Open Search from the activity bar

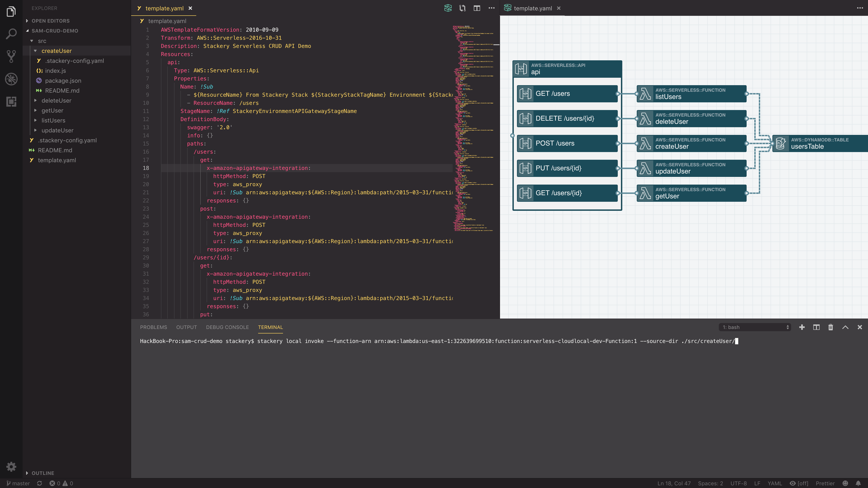(x=11, y=33)
